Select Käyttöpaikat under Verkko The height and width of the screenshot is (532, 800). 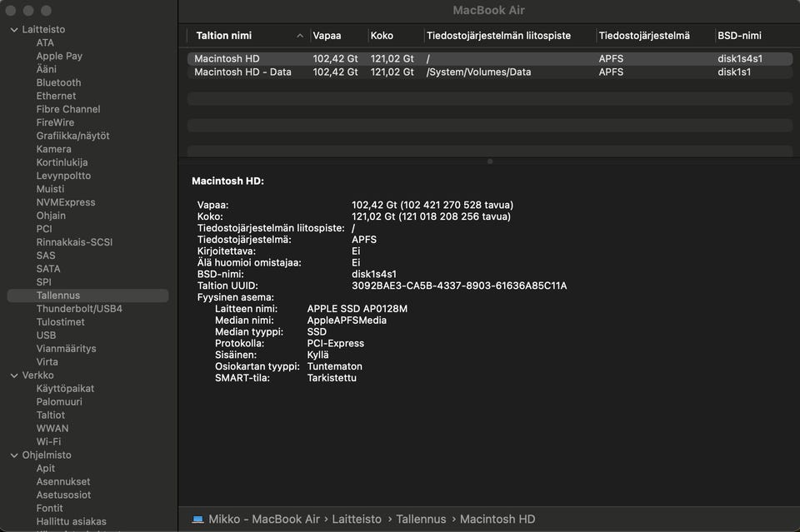pyautogui.click(x=65, y=388)
